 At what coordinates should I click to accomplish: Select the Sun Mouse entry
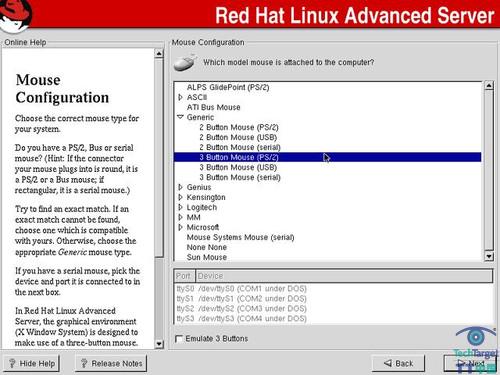tap(207, 257)
